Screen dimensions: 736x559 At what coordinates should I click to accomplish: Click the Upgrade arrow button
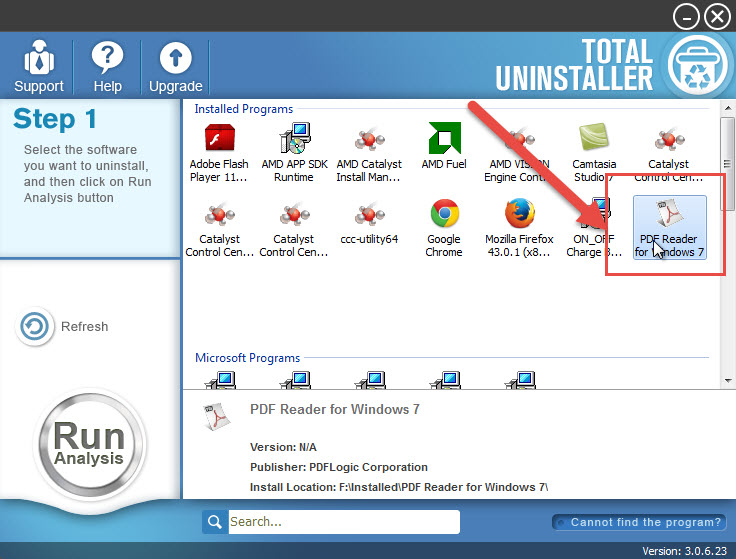tap(176, 66)
